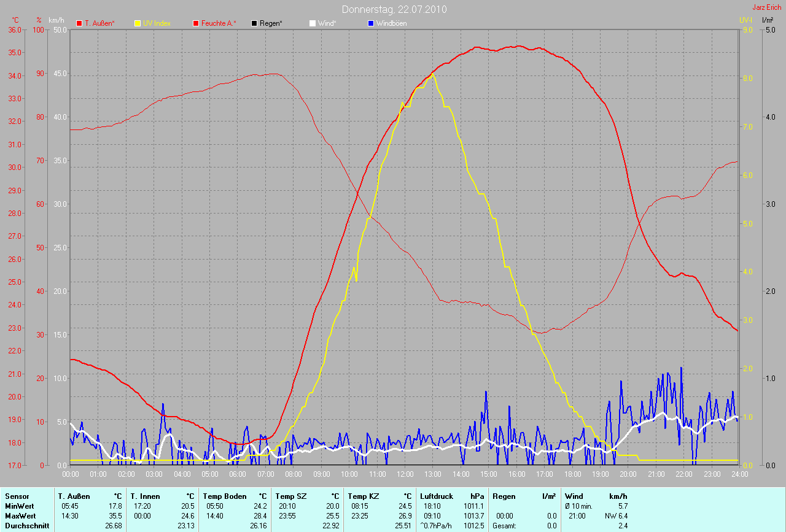
Task: Click the red swatch beside T. Außen
Action: [x=79, y=23]
